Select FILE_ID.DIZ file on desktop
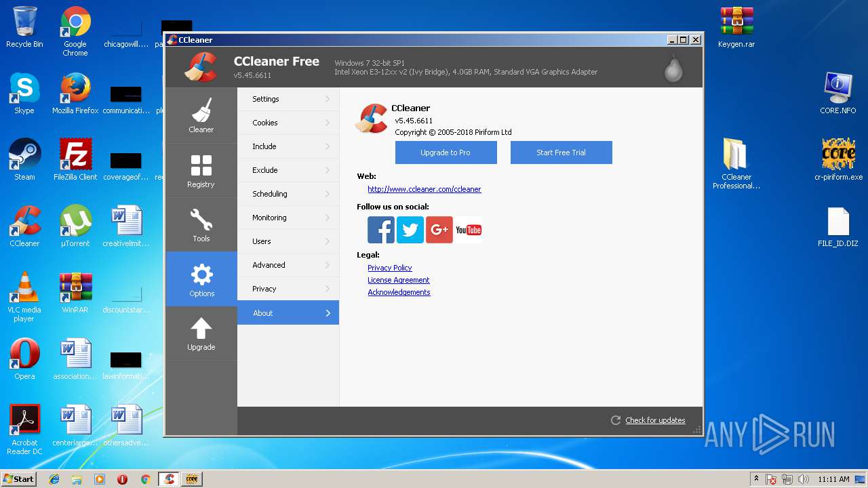The height and width of the screenshot is (488, 868). tap(838, 226)
